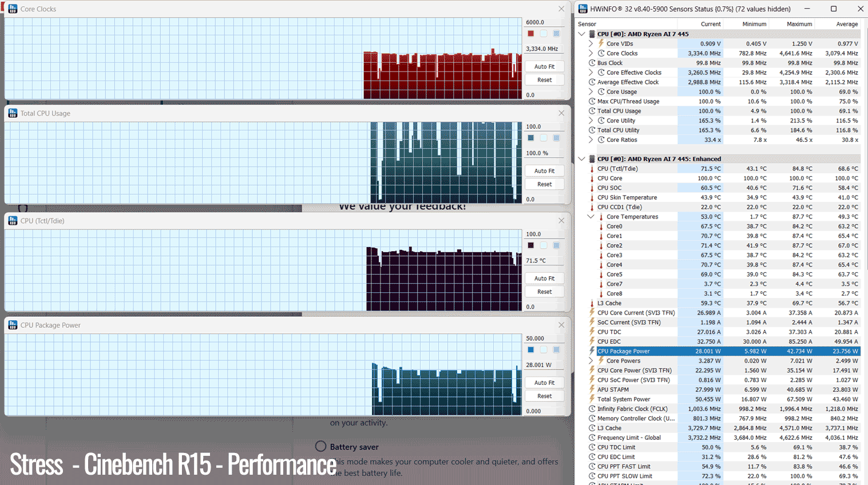Screen dimensions: 868x485
Task: Click the Current column header
Action: click(700, 24)
